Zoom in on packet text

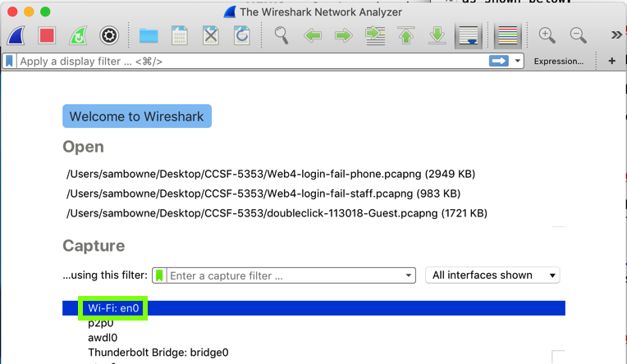tap(547, 35)
